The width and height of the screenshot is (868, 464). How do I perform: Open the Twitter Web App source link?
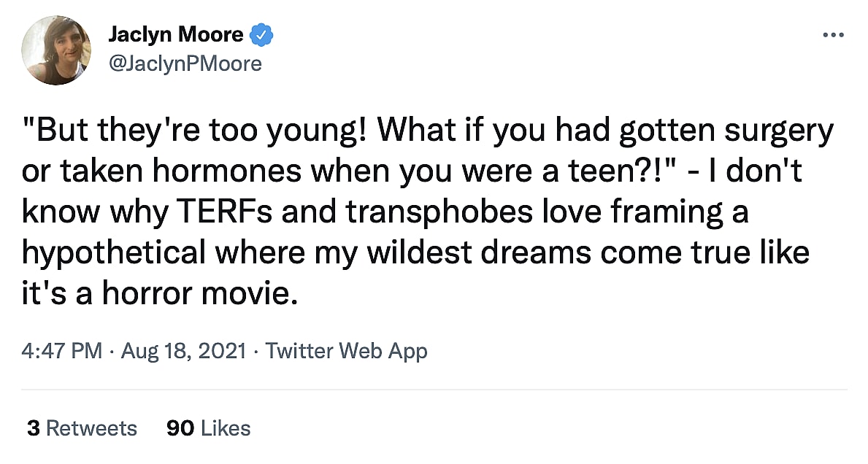346,351
